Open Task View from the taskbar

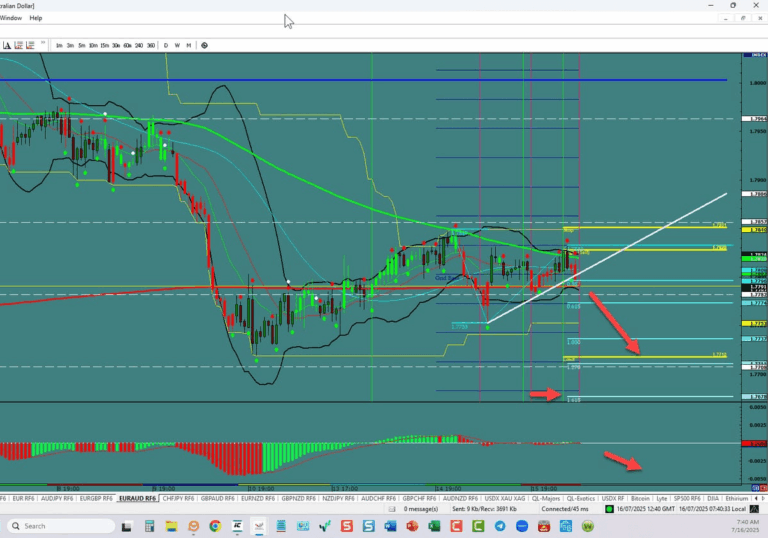[x=126, y=526]
